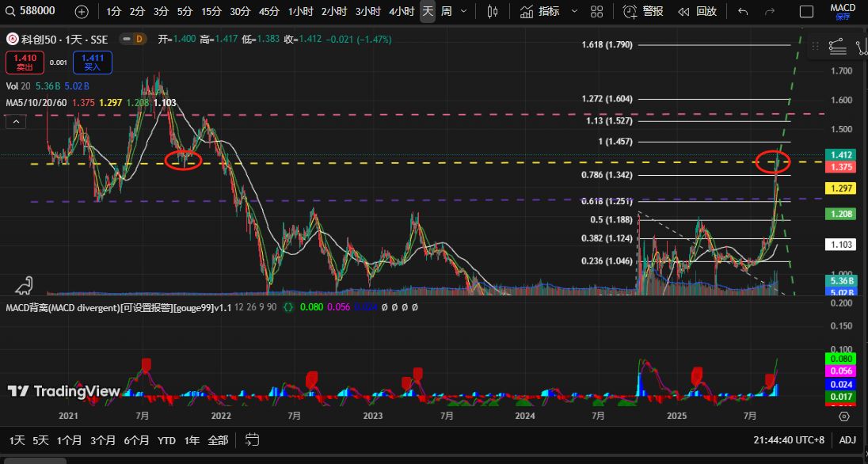Open the object tree icon at right

click(x=837, y=47)
